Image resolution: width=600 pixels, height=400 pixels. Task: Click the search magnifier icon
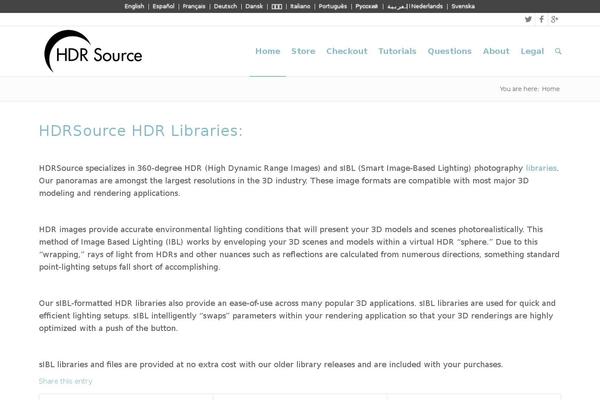(558, 51)
